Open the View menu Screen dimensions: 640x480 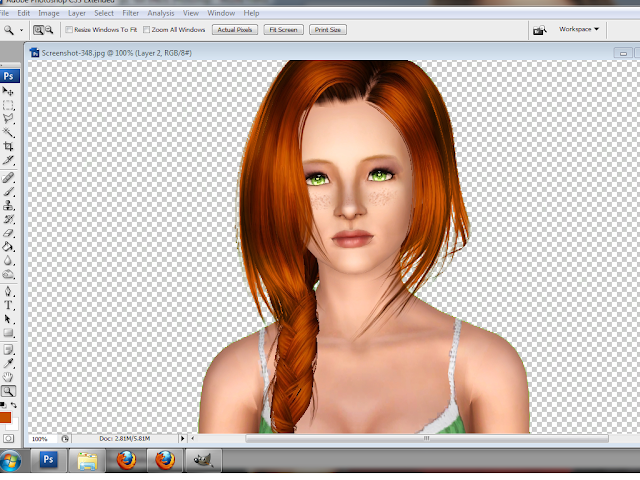point(191,13)
